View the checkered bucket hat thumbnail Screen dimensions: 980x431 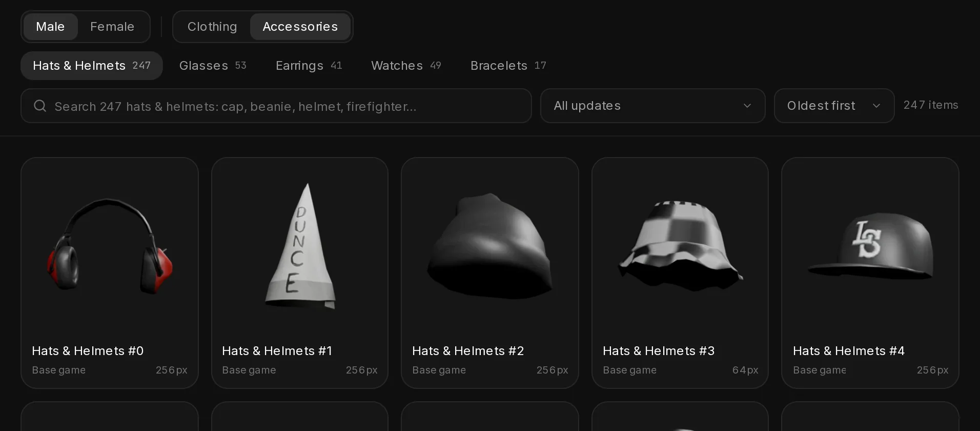click(x=680, y=245)
